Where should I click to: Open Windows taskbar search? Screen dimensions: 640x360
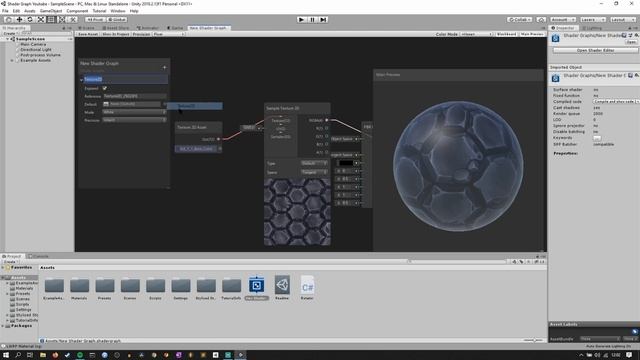[x=18, y=355]
